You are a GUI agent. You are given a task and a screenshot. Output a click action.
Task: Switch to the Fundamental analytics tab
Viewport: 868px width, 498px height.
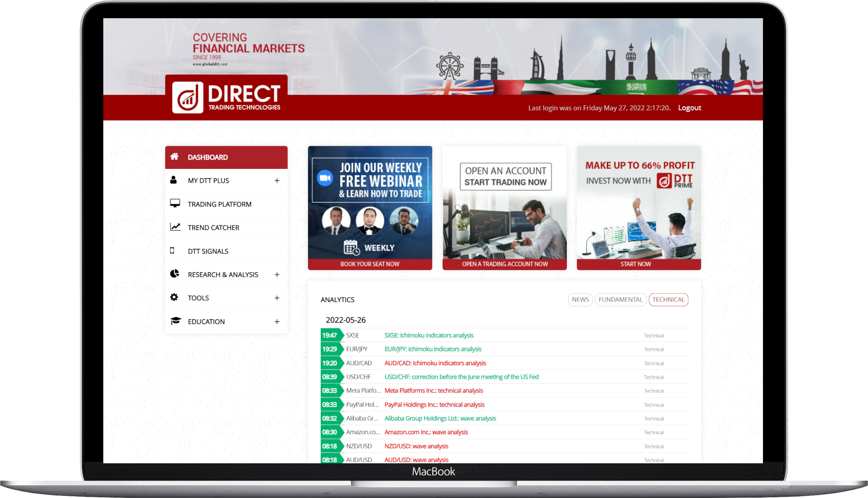pyautogui.click(x=620, y=299)
